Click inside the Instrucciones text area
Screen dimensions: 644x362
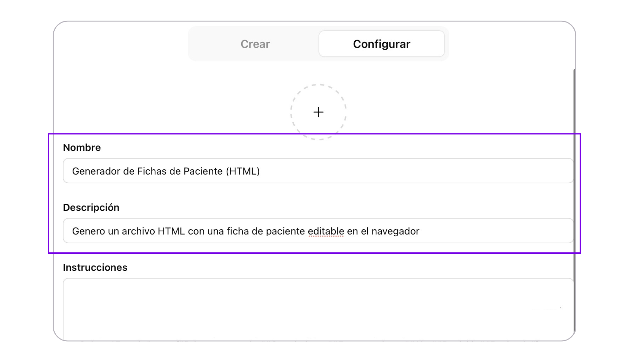pyautogui.click(x=318, y=308)
